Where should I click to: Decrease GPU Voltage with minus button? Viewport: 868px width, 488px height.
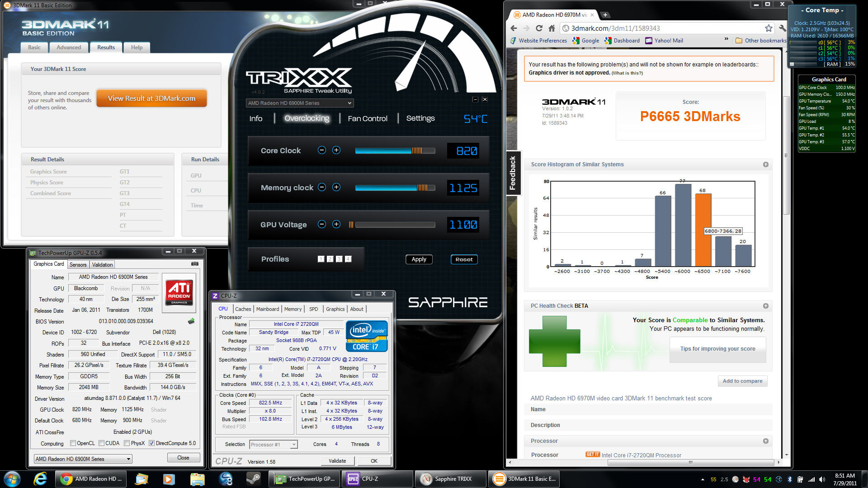322,224
